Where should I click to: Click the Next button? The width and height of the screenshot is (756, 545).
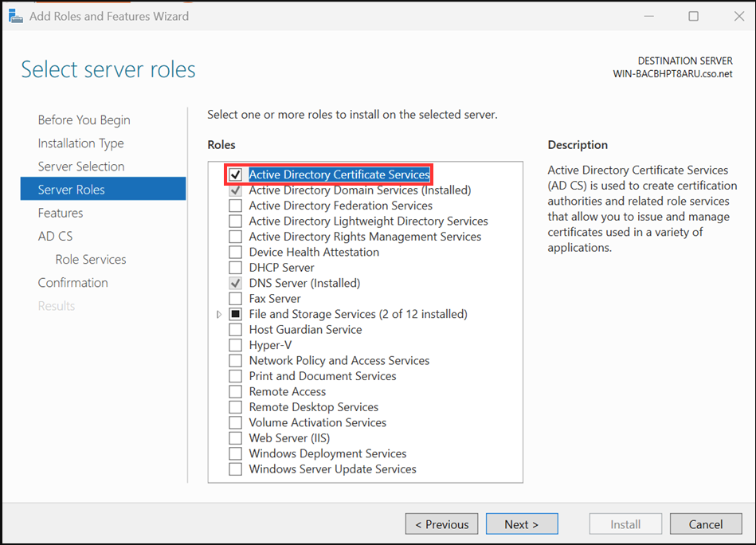click(521, 524)
